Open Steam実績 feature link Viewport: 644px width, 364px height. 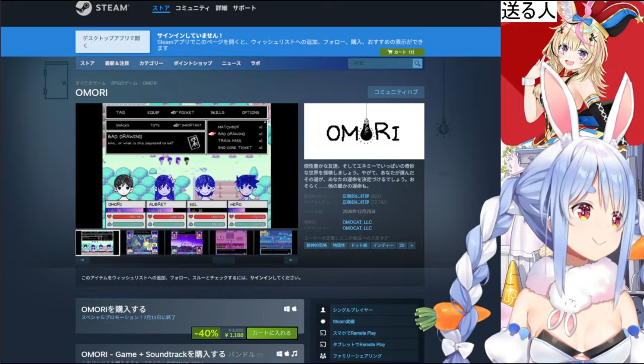coord(343,321)
